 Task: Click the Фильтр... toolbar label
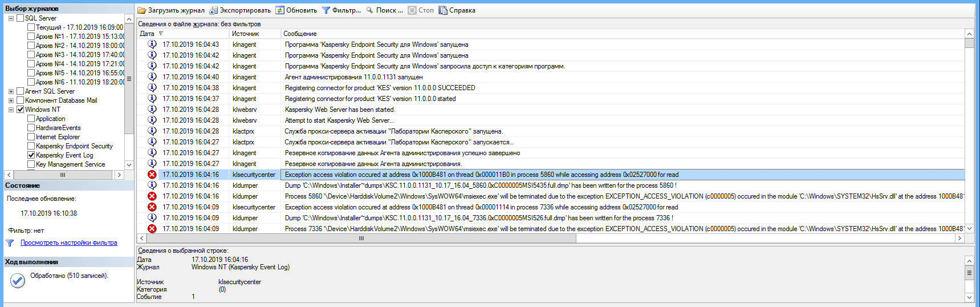click(347, 10)
